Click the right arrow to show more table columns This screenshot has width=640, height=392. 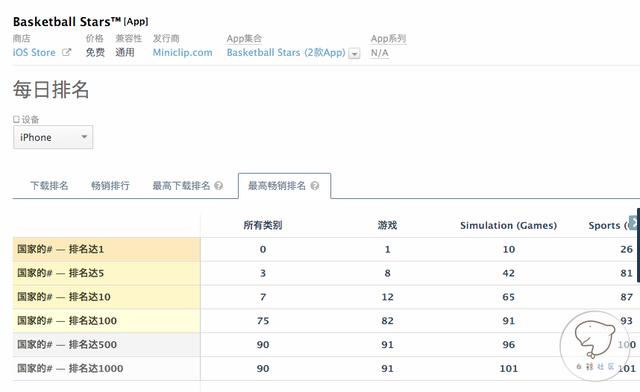coord(634,223)
